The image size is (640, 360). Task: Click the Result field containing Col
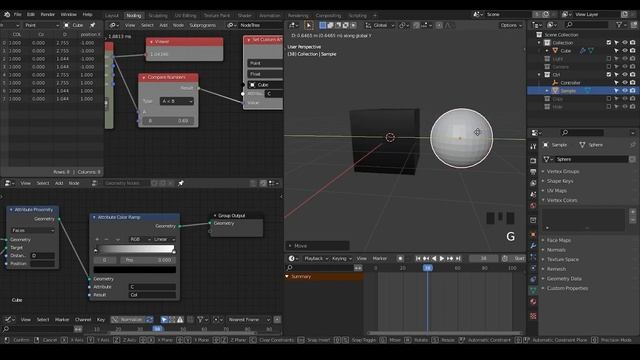coord(152,295)
